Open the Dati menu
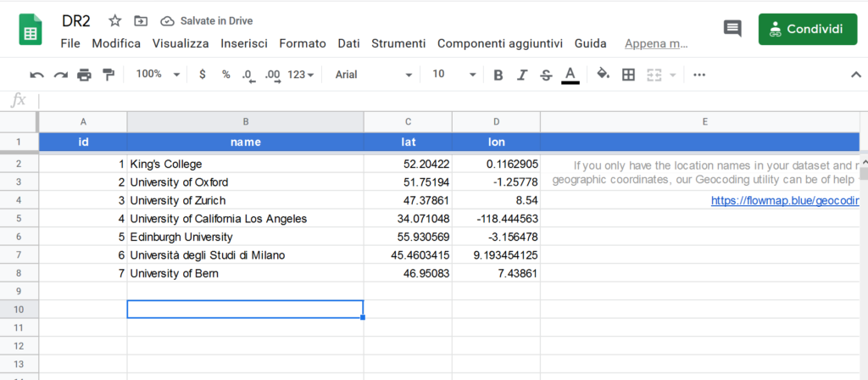 point(348,43)
